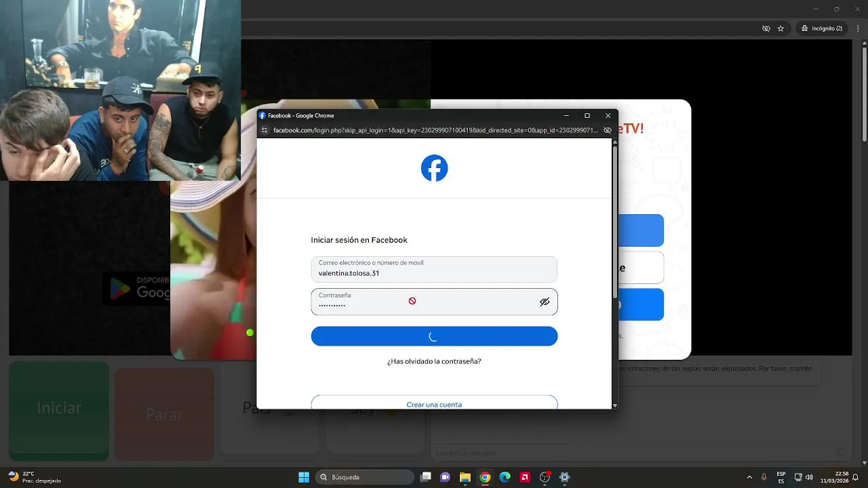
Task: Toggle the password visibility eye icon
Action: (x=545, y=302)
